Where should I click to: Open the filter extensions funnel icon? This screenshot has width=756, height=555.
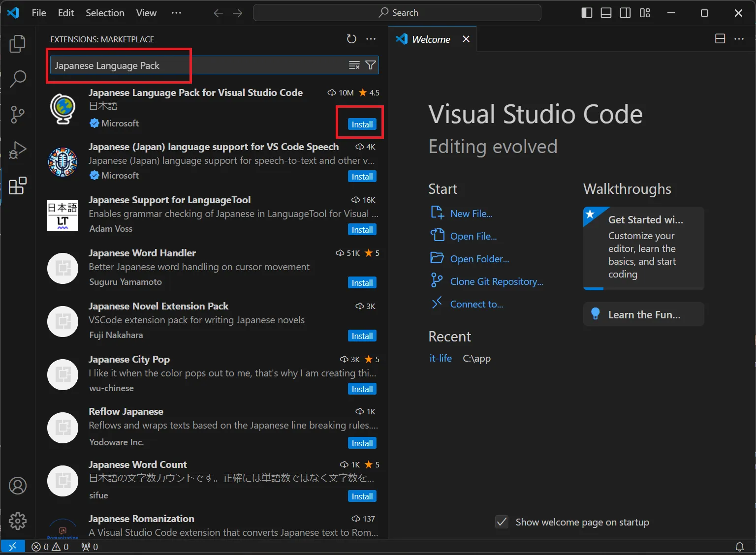click(x=371, y=65)
